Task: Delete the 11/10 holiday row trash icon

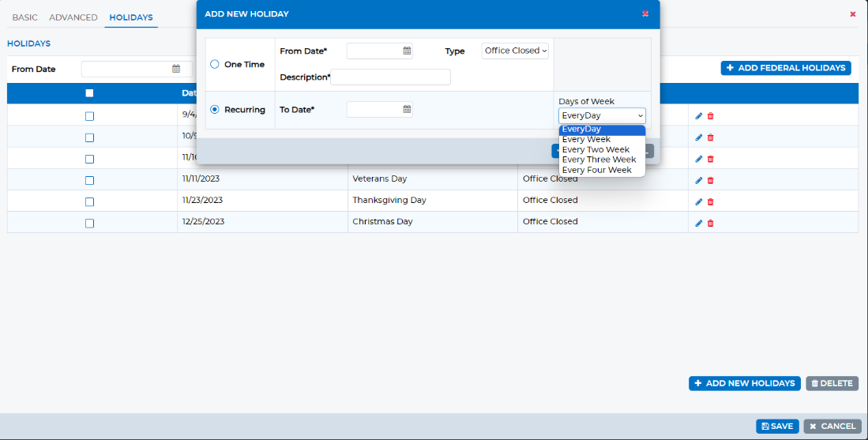Action: click(711, 159)
